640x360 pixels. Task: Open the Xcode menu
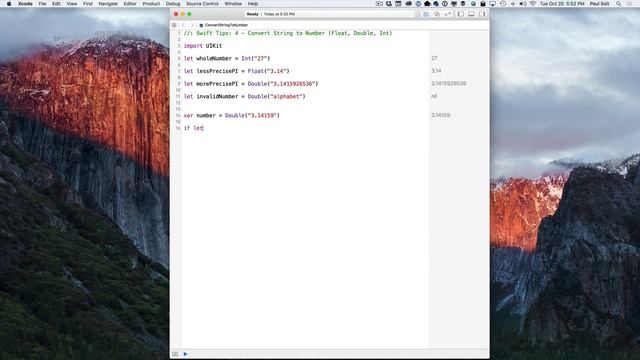coord(25,4)
